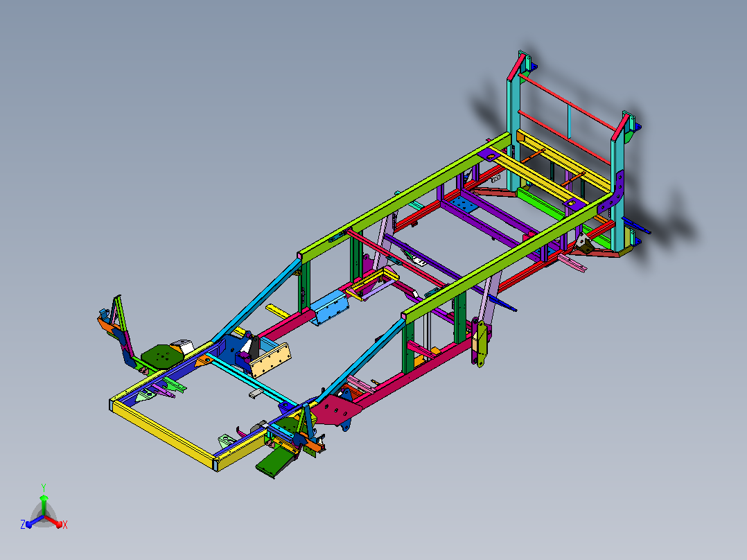The width and height of the screenshot is (747, 560).
Task: Click the Z axis label on the orientation triad
Action: point(22,525)
